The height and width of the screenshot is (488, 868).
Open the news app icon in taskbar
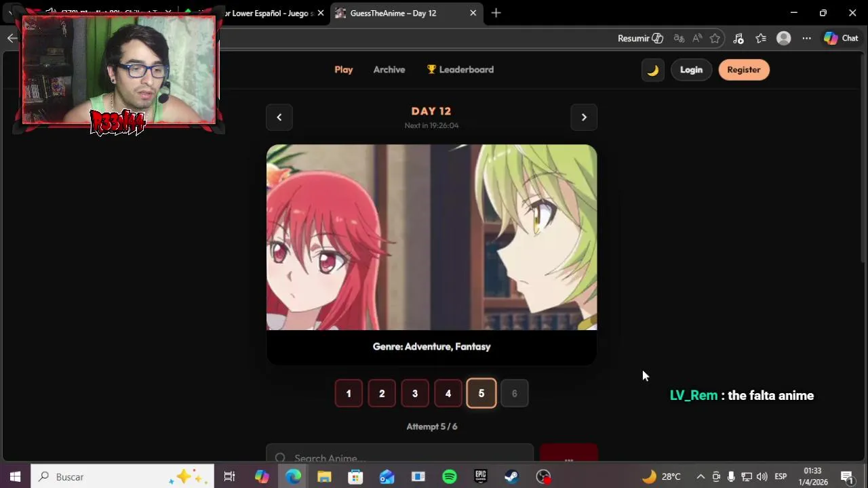point(418,476)
